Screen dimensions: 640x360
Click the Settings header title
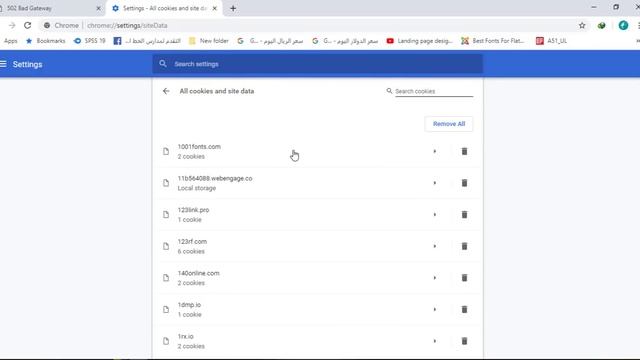click(x=27, y=64)
